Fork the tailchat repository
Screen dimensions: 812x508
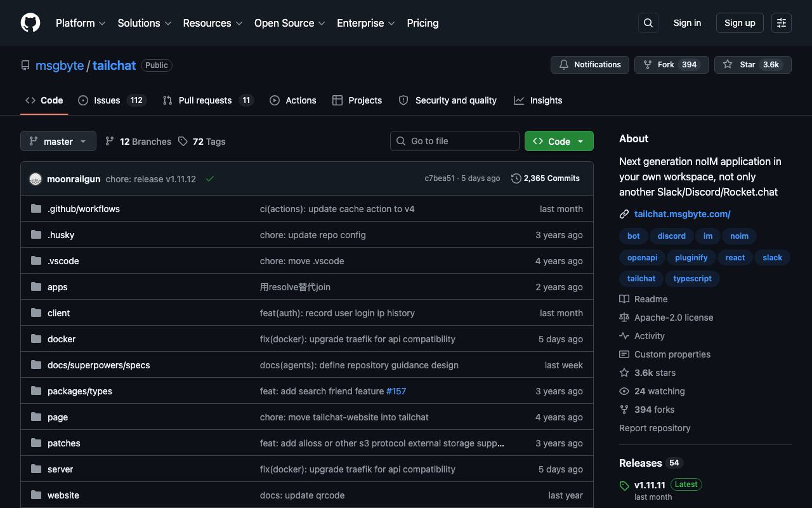671,65
